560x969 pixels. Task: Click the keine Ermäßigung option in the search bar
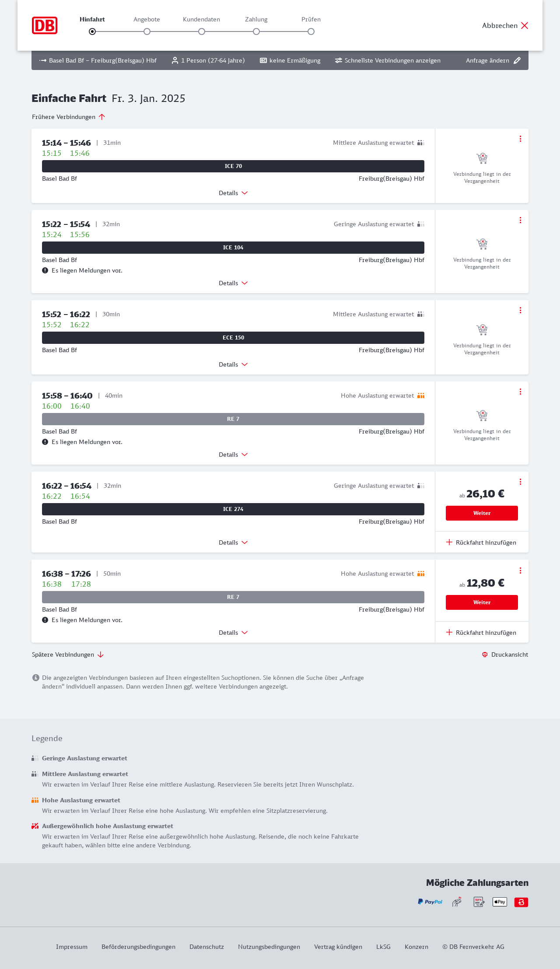(290, 60)
